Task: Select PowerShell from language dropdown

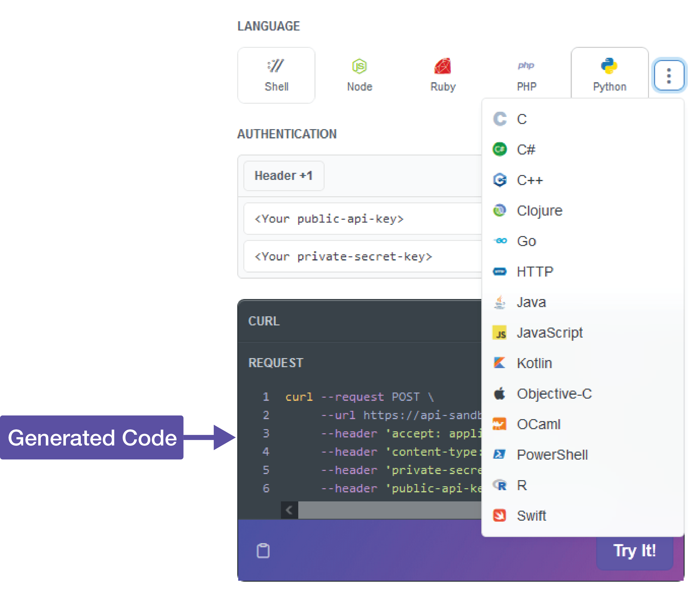Action: (552, 455)
